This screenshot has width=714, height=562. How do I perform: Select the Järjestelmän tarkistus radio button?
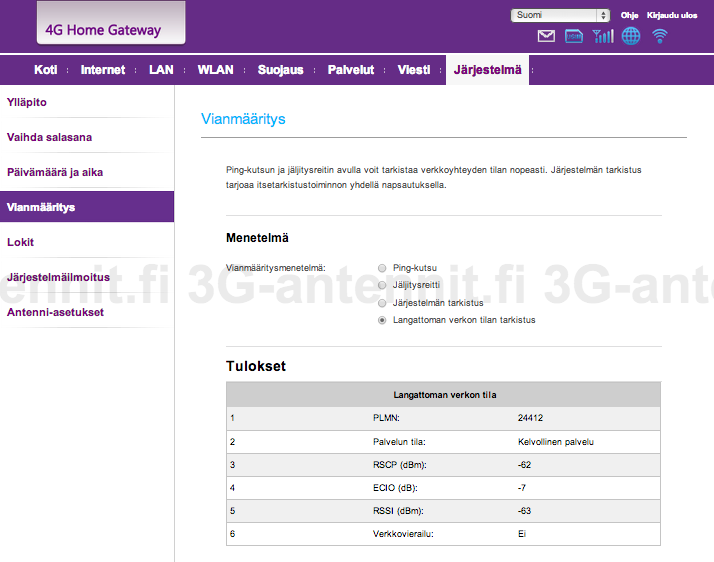click(382, 303)
